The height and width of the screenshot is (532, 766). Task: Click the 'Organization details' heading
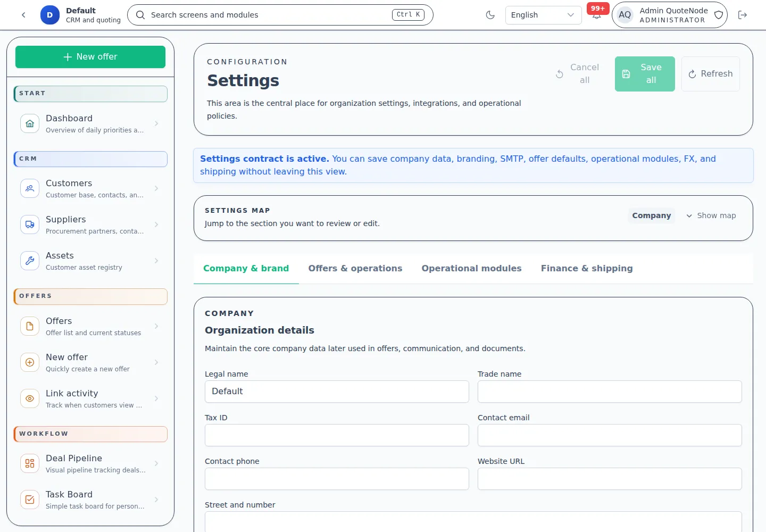pos(260,330)
